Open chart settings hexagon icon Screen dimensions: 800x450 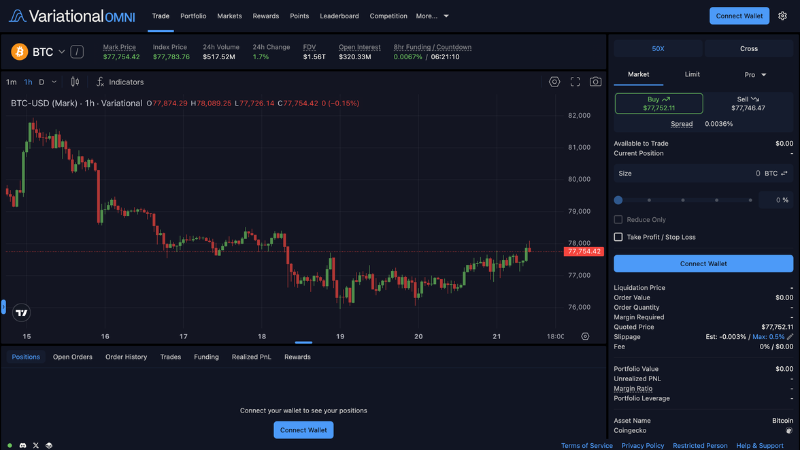[555, 82]
